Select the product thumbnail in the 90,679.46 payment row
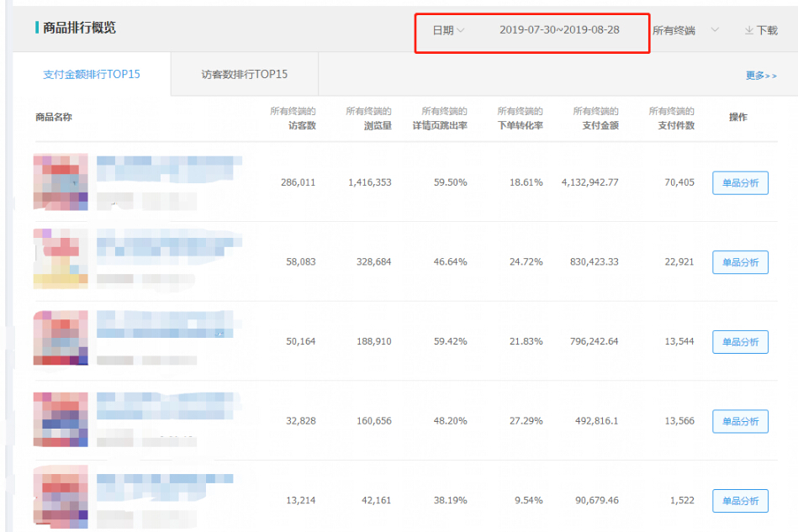 tap(61, 498)
